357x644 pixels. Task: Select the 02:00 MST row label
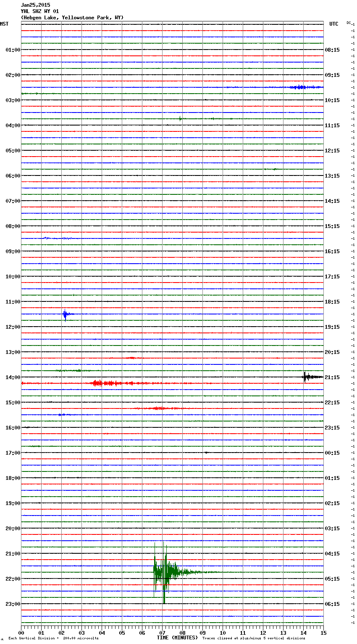click(13, 75)
